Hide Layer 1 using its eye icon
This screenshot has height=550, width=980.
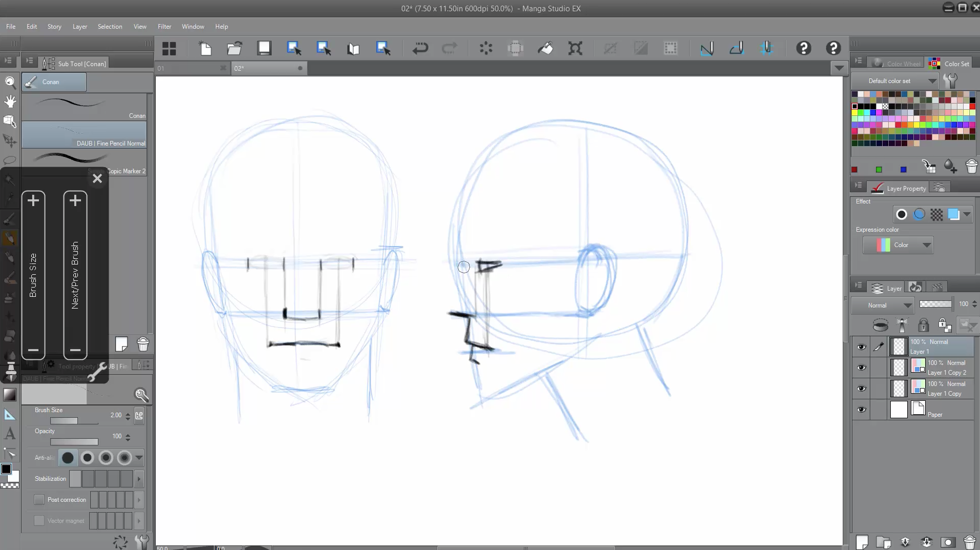(862, 347)
